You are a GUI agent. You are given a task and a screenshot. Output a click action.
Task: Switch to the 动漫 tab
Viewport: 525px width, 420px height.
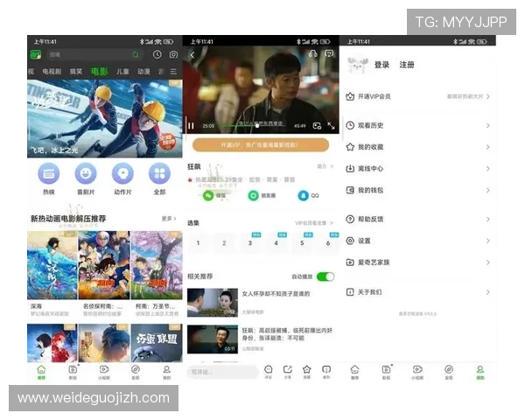click(x=143, y=72)
